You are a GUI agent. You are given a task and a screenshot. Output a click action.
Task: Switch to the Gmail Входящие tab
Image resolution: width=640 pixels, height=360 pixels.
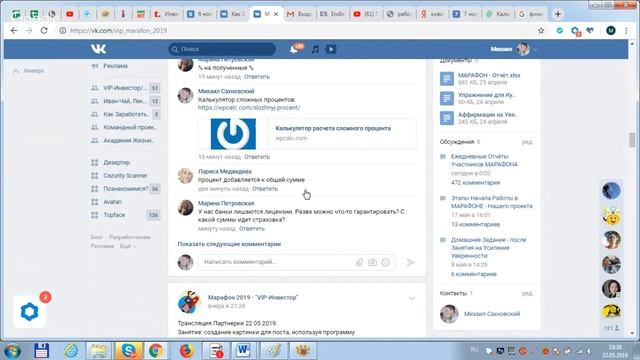coord(299,14)
